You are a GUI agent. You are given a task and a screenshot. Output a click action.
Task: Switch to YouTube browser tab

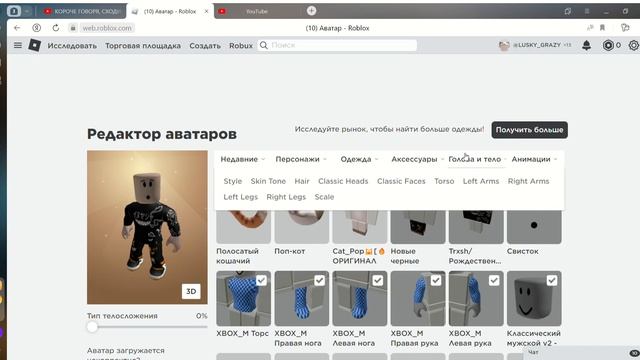(257, 11)
